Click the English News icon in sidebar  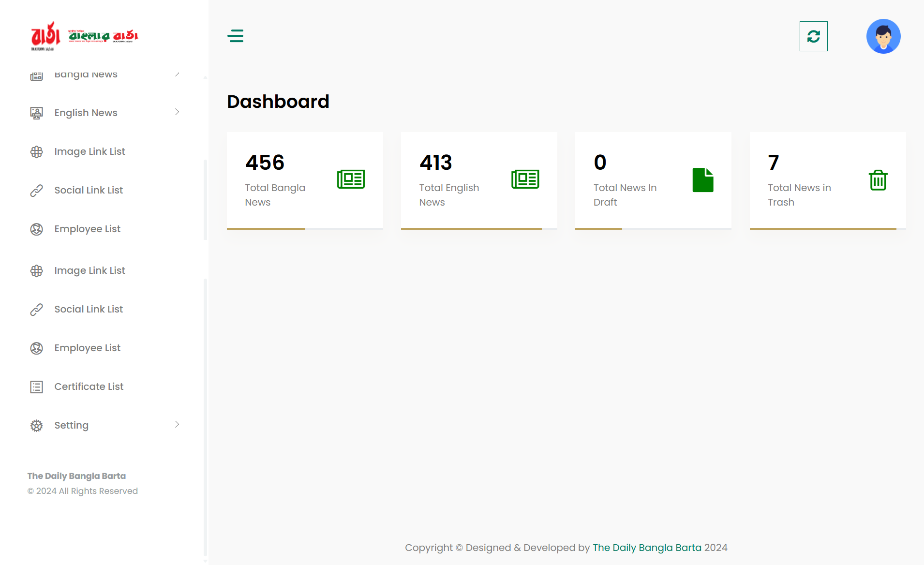[36, 112]
